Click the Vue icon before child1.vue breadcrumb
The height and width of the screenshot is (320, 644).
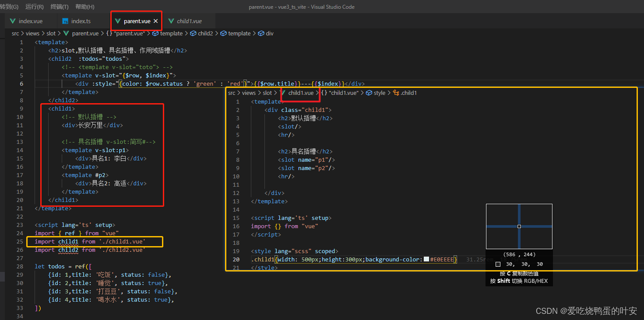click(x=283, y=93)
